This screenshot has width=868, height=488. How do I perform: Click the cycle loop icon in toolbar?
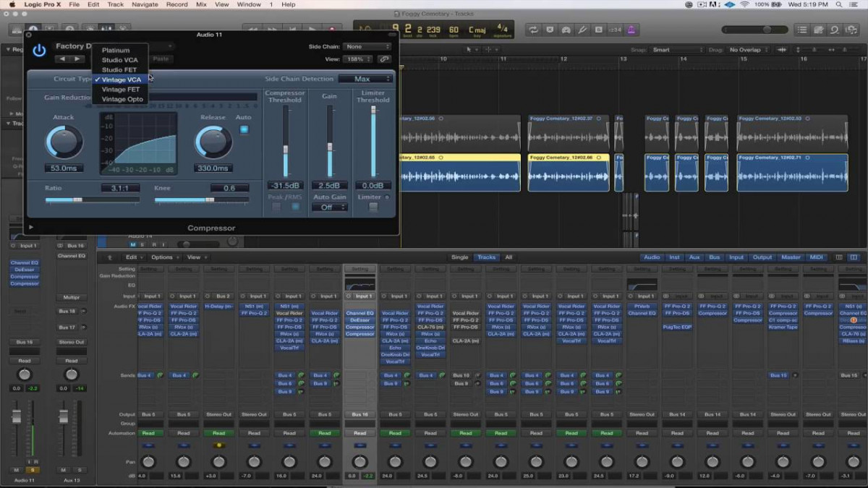(533, 30)
